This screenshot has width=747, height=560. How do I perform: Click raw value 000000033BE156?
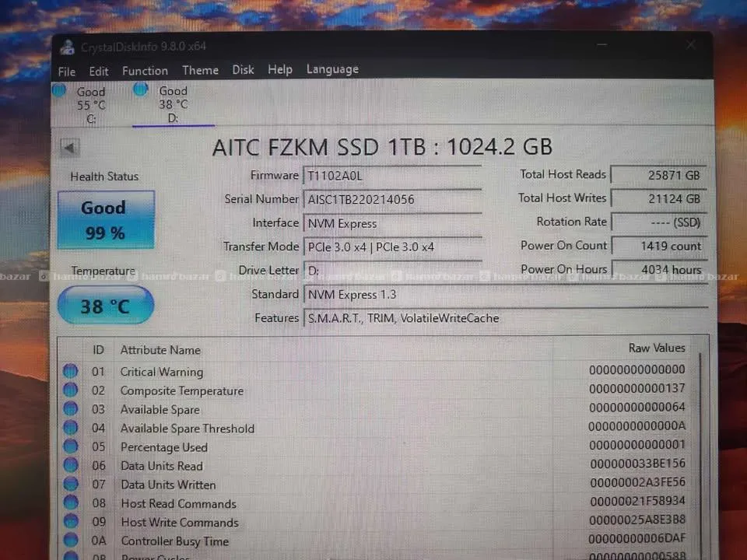coord(637,464)
